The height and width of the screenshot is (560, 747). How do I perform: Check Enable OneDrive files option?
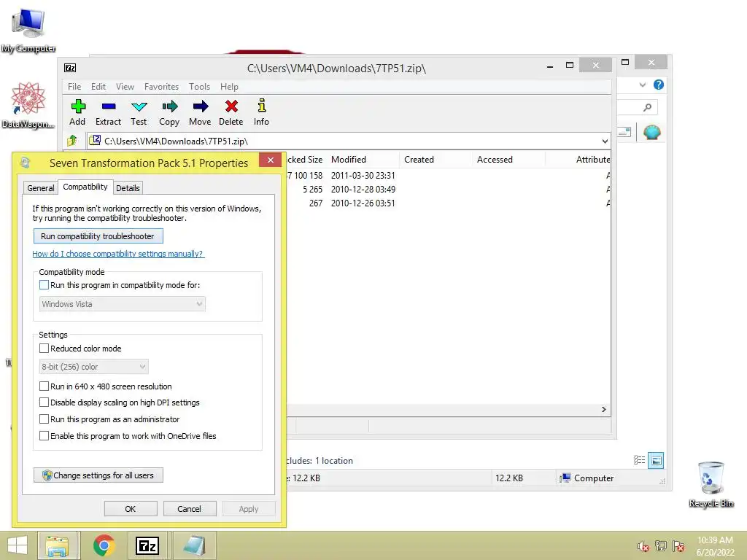coord(44,436)
